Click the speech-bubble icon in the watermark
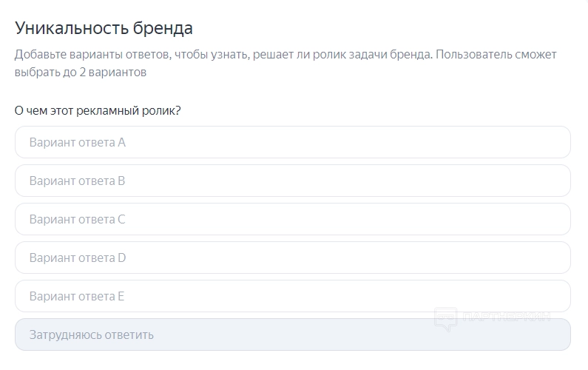This screenshot has width=588, height=370. [x=445, y=318]
